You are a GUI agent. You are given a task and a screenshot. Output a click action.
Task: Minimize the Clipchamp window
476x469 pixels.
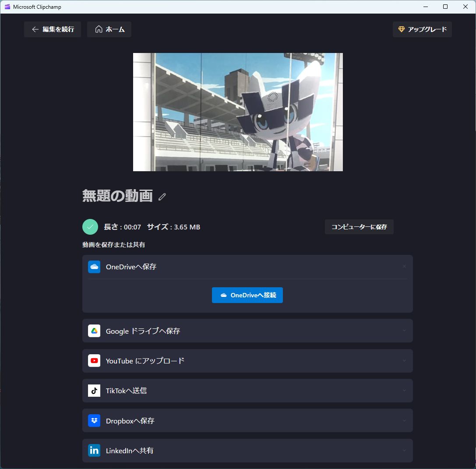[x=426, y=7]
